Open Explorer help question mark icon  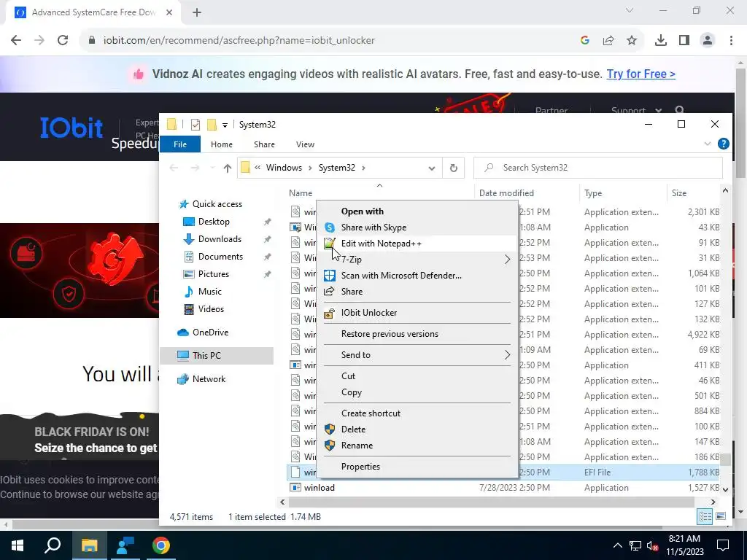coord(723,144)
